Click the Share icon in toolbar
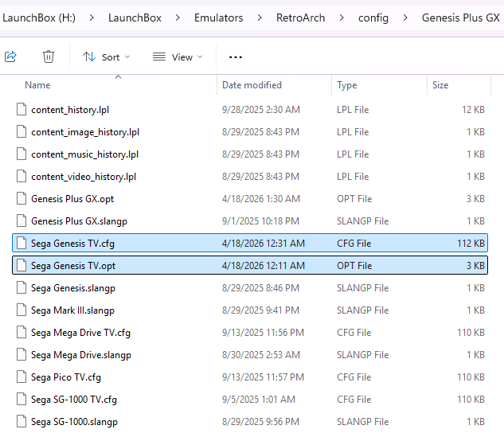 point(10,57)
